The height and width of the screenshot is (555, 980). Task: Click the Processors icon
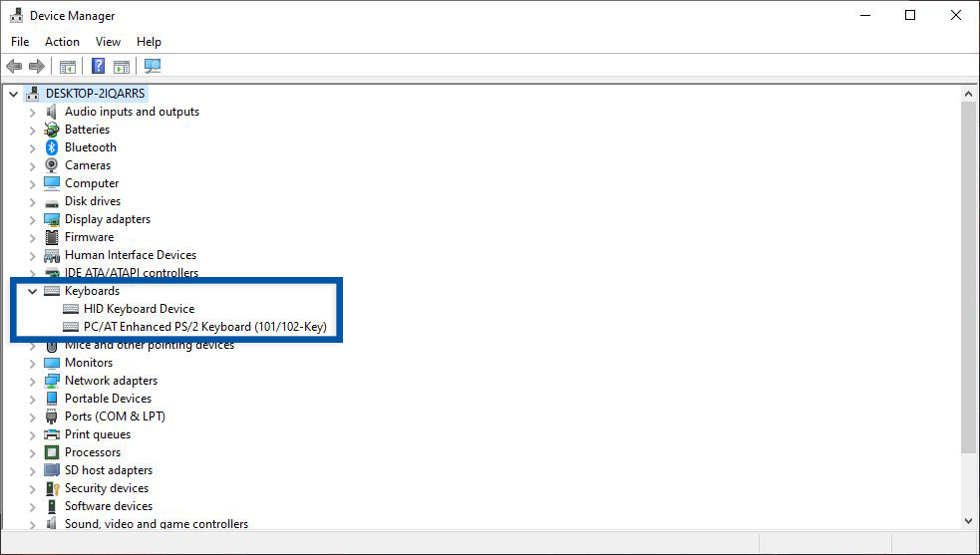click(51, 452)
